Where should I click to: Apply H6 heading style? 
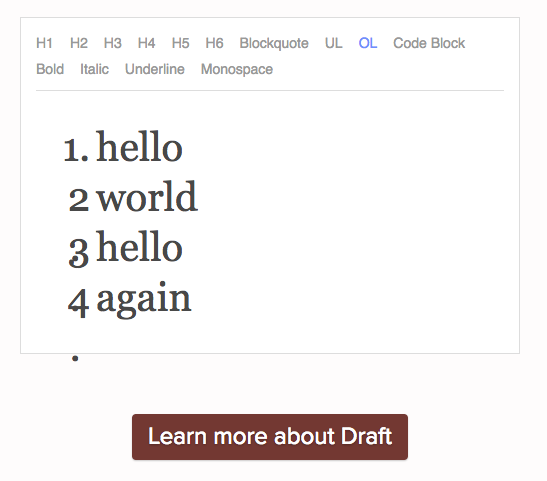214,43
